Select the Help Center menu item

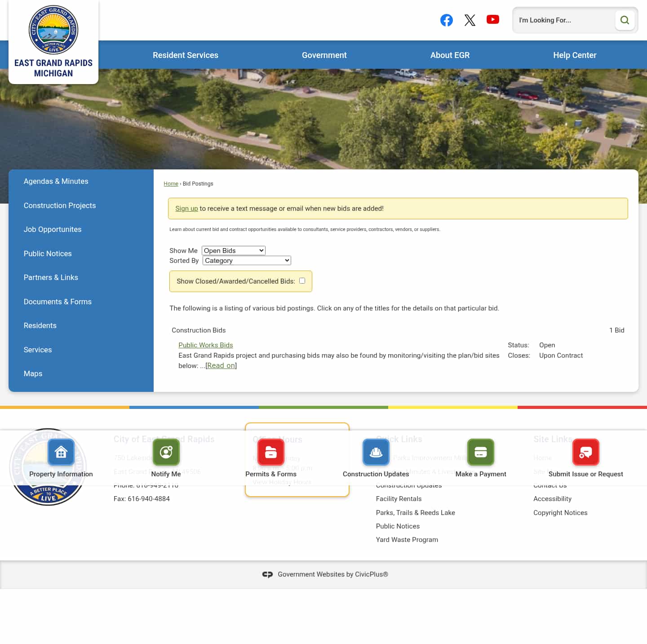[575, 55]
